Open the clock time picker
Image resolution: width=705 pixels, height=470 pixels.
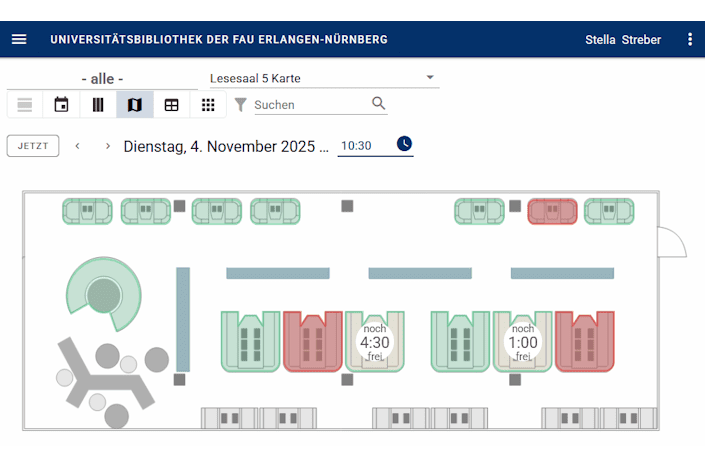(404, 144)
